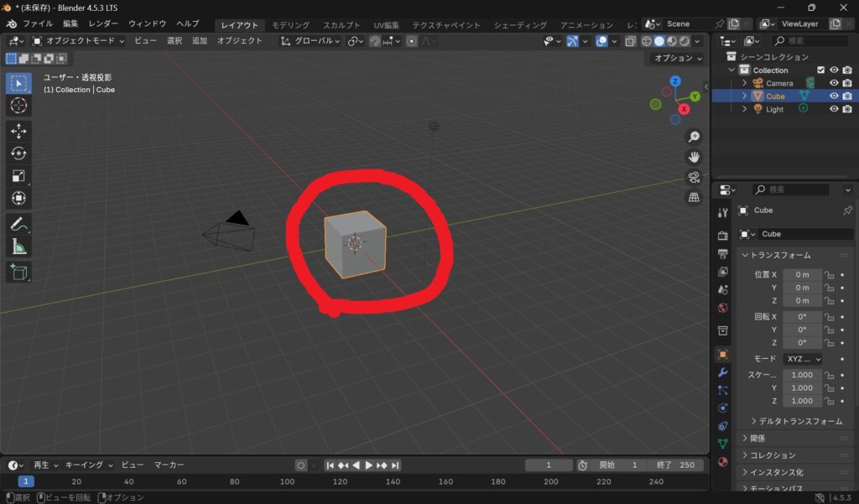The width and height of the screenshot is (859, 504).
Task: Open the rotation モード XYZ dropdown
Action: pos(802,359)
